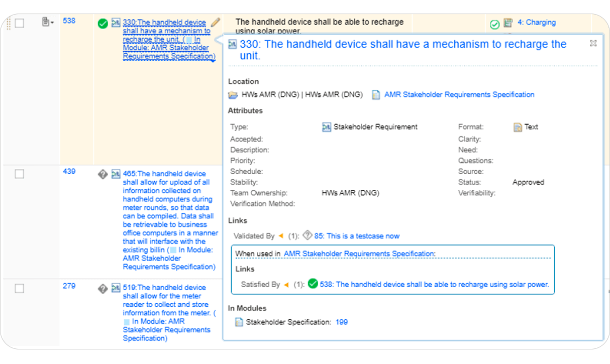Click the question mark status icon in row 439
610x364 pixels.
tap(103, 174)
